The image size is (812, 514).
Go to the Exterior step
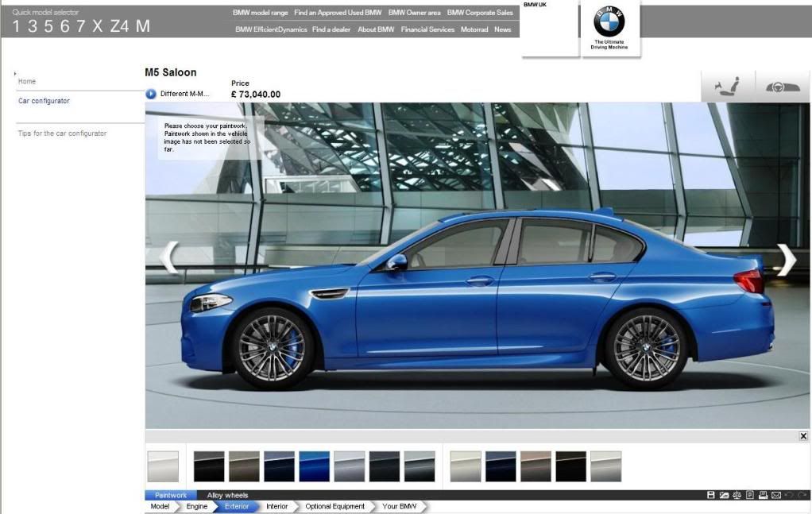click(237, 507)
